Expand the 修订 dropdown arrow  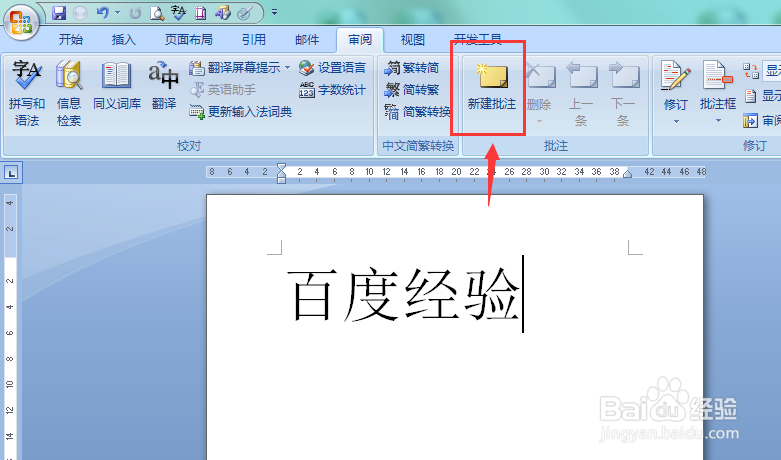tap(676, 121)
